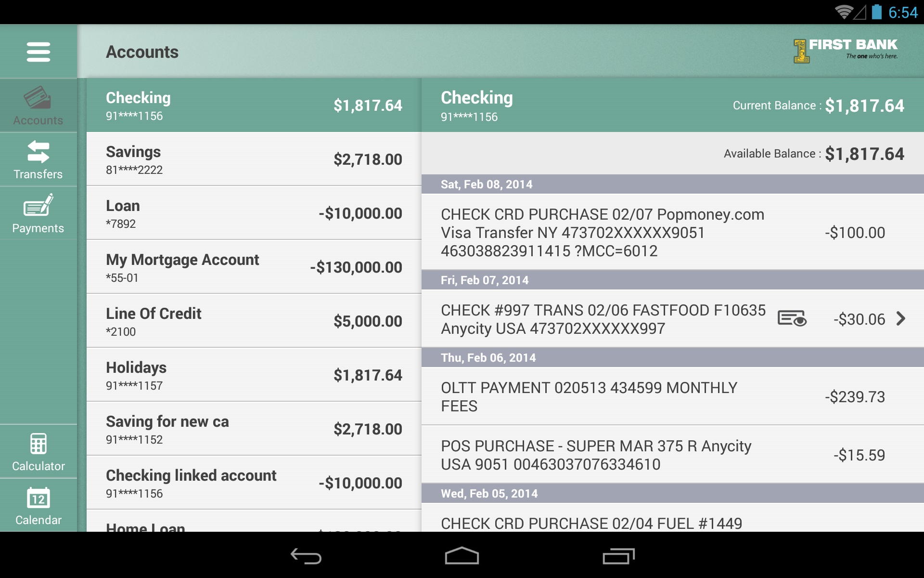
Task: Tap the Android home button
Action: point(462,556)
